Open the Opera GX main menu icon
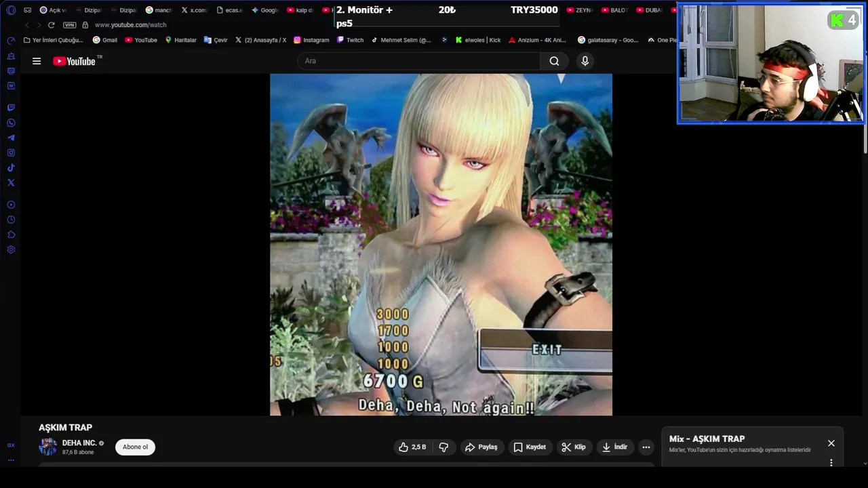 [11, 10]
